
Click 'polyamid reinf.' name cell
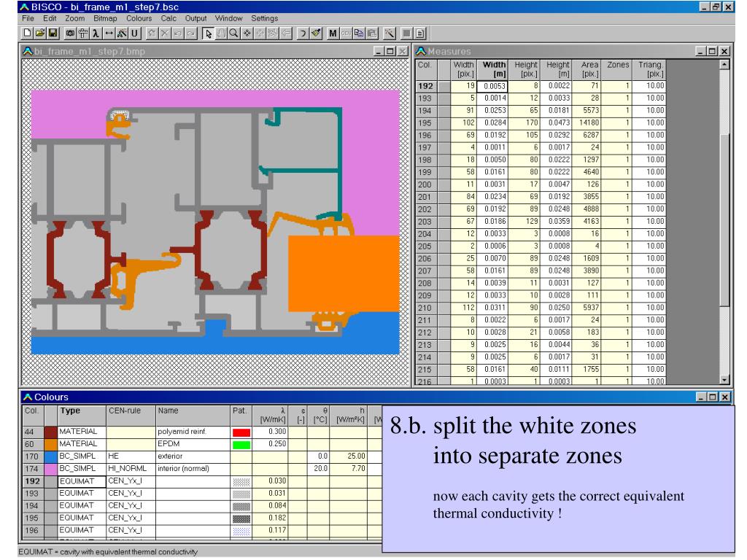pos(193,432)
